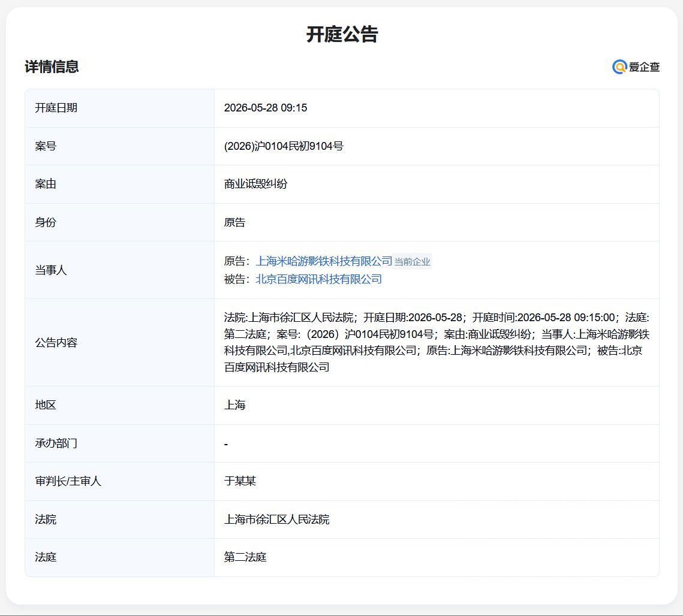
Task: Click the 身份 row label
Action: (x=46, y=222)
